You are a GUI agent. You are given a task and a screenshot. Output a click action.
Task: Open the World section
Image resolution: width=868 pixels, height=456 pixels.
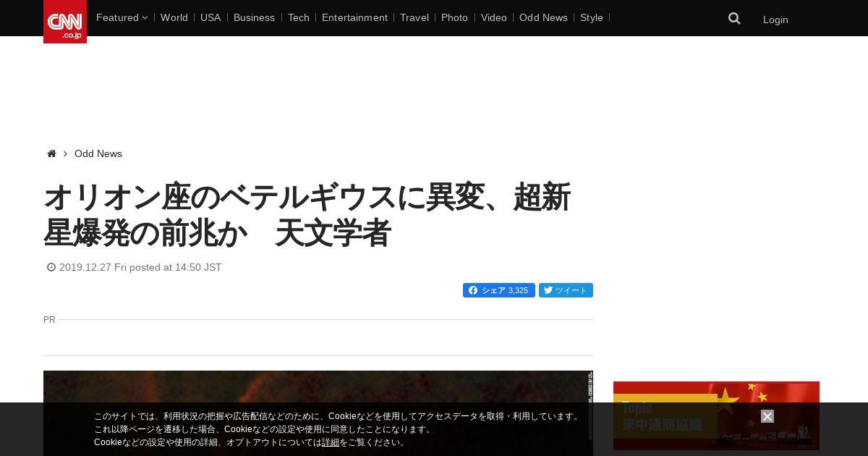[174, 17]
